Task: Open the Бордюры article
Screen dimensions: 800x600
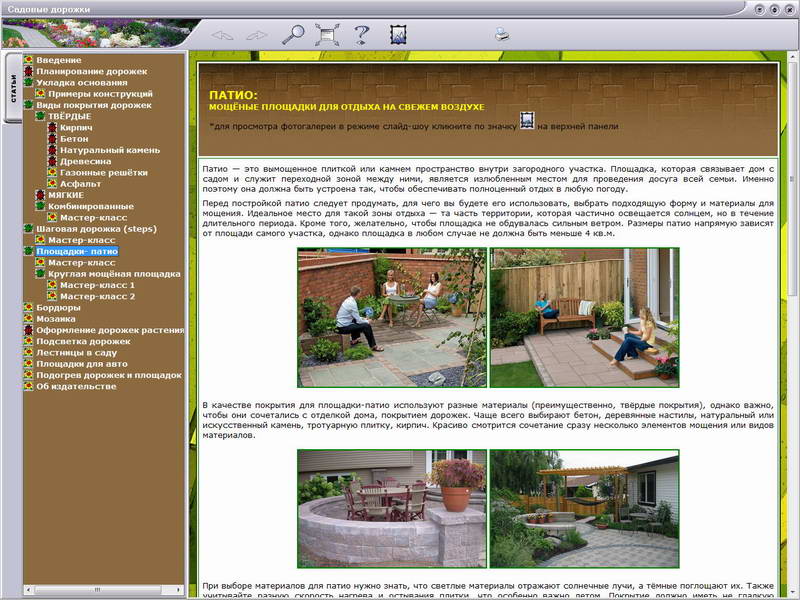Action: pyautogui.click(x=58, y=308)
